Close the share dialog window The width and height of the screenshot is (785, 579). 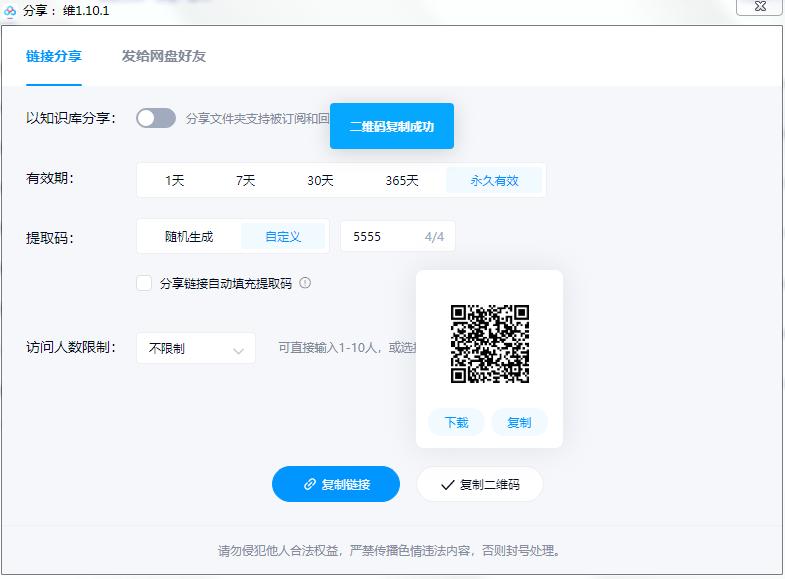(759, 7)
